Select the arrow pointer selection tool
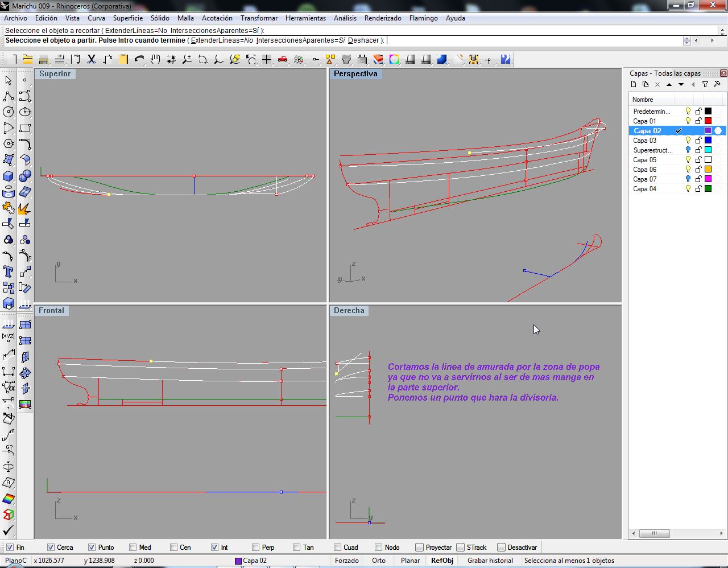 point(9,80)
